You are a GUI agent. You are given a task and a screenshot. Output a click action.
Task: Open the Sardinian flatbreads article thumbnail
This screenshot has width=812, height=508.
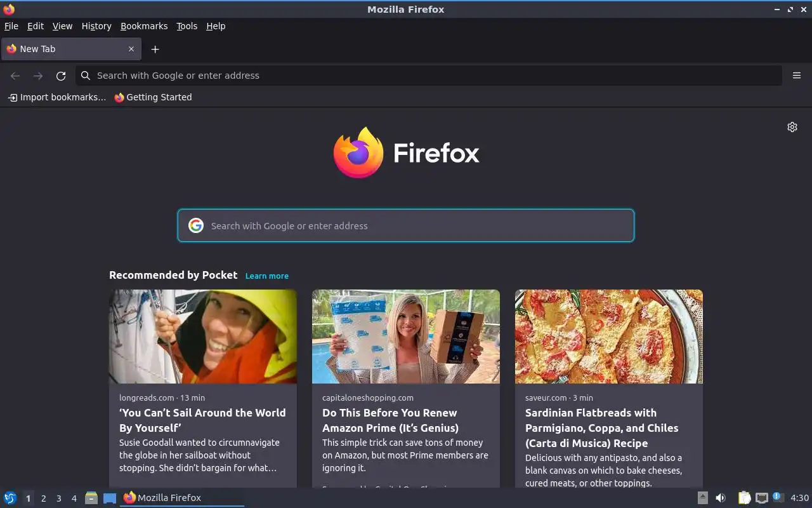609,337
